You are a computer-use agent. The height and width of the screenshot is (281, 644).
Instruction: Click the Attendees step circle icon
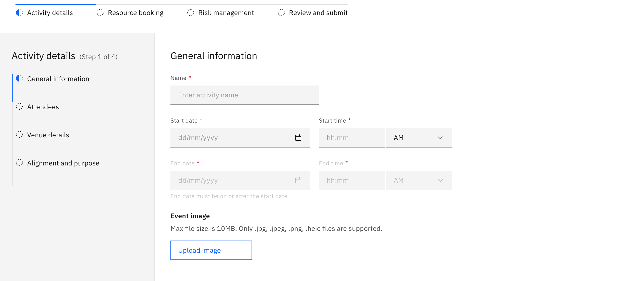(x=19, y=106)
